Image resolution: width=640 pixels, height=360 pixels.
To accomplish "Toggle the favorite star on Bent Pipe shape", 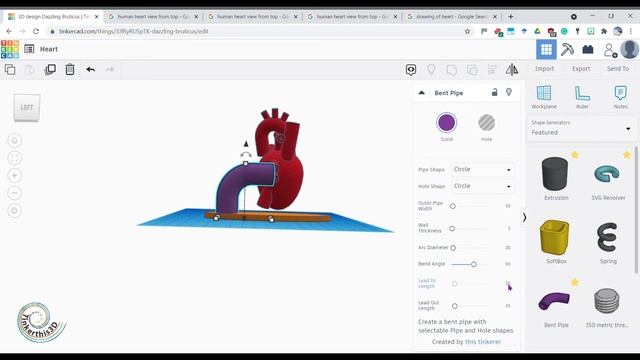I will click(575, 282).
